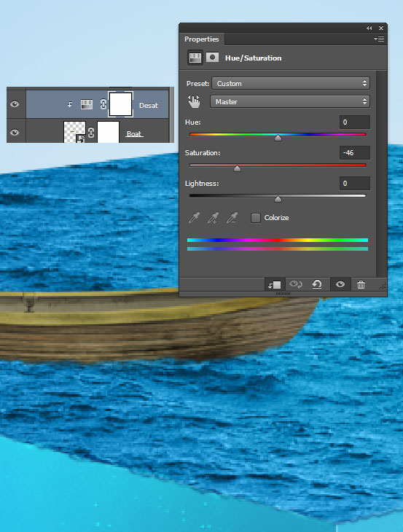Viewport: 403px width, 532px height.
Task: Open the Preset dropdown showing Custom
Action: tap(291, 84)
